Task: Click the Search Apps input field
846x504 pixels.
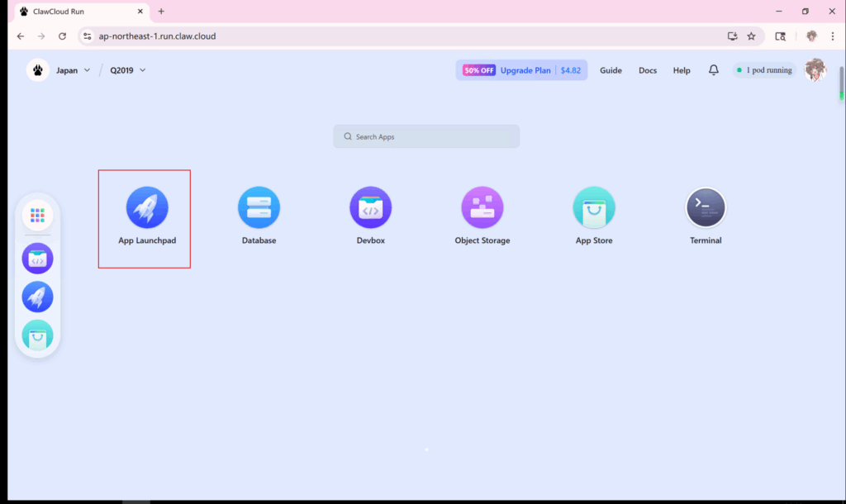Action: pos(426,136)
